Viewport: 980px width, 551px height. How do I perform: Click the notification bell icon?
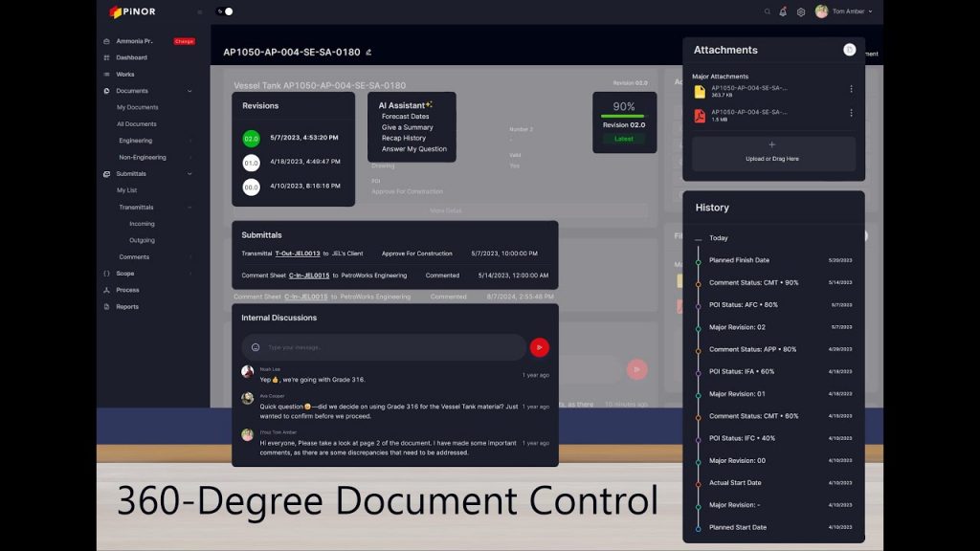(x=783, y=11)
